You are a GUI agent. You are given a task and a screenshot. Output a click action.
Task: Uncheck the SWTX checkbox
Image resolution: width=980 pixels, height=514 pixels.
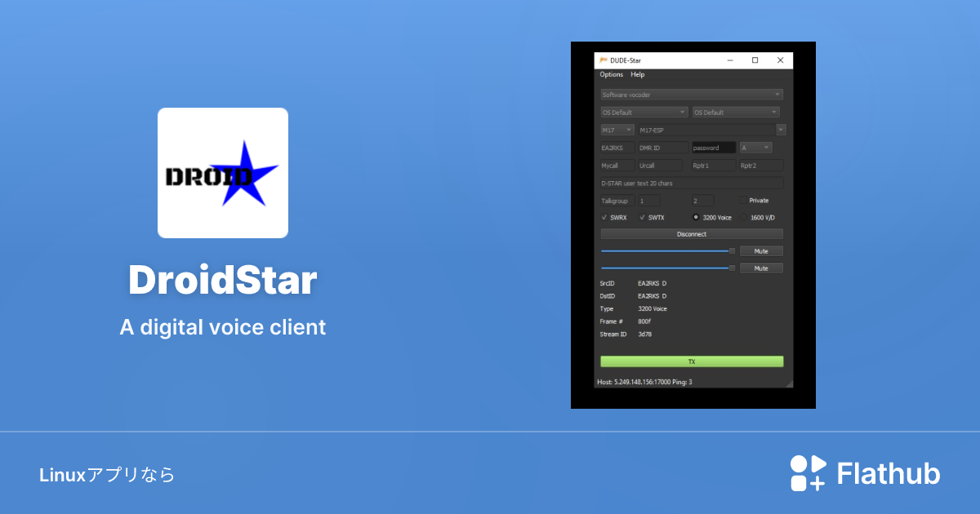[x=642, y=217]
